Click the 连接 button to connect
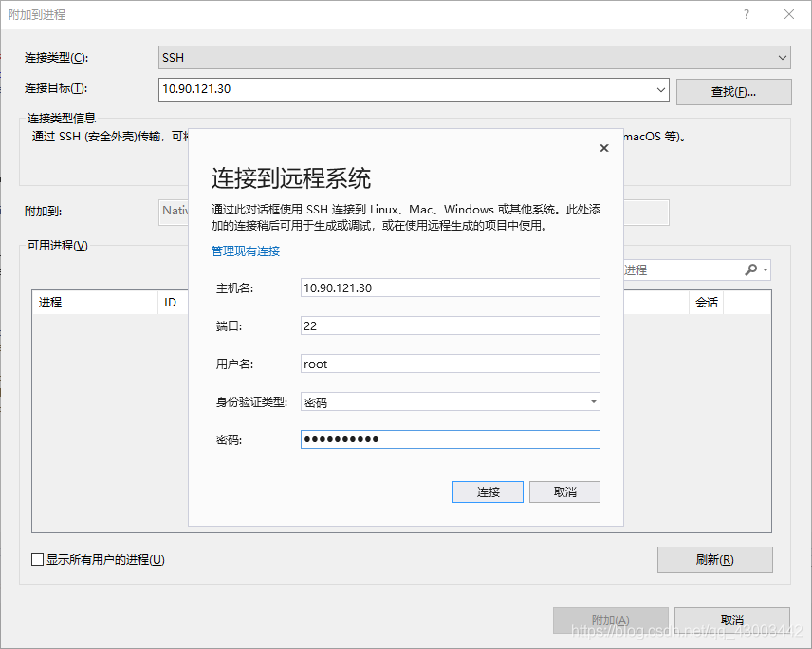This screenshot has width=812, height=649. (x=488, y=491)
